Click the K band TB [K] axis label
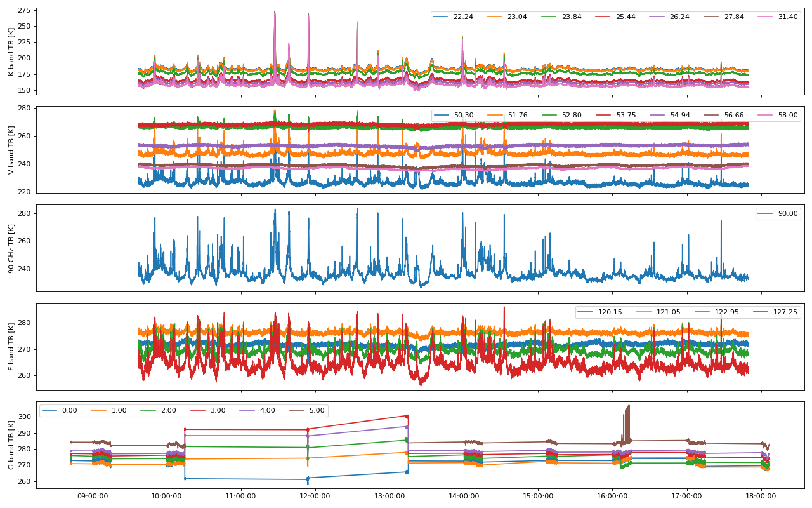Viewport: 812px width, 508px height. pyautogui.click(x=11, y=51)
